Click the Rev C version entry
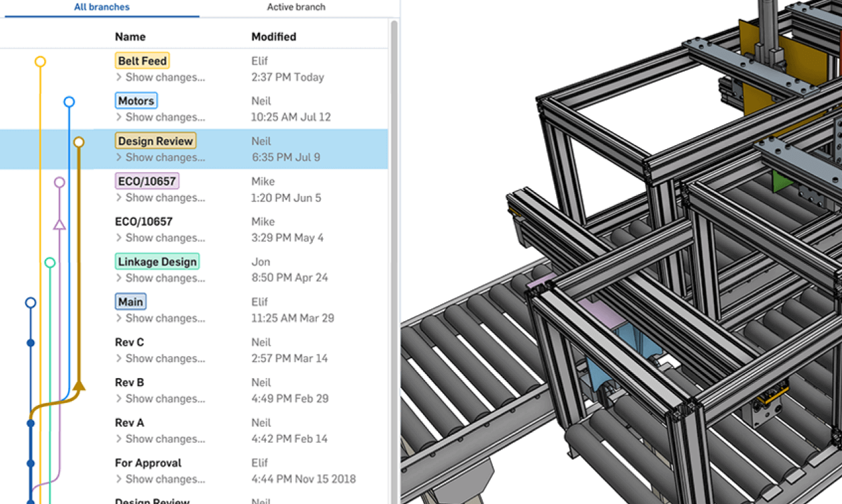 coord(129,342)
